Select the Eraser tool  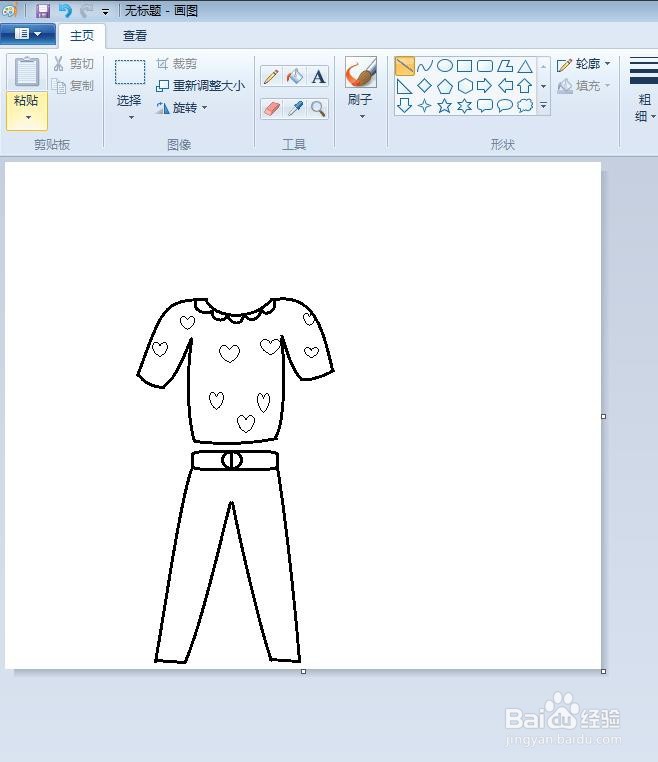[271, 108]
